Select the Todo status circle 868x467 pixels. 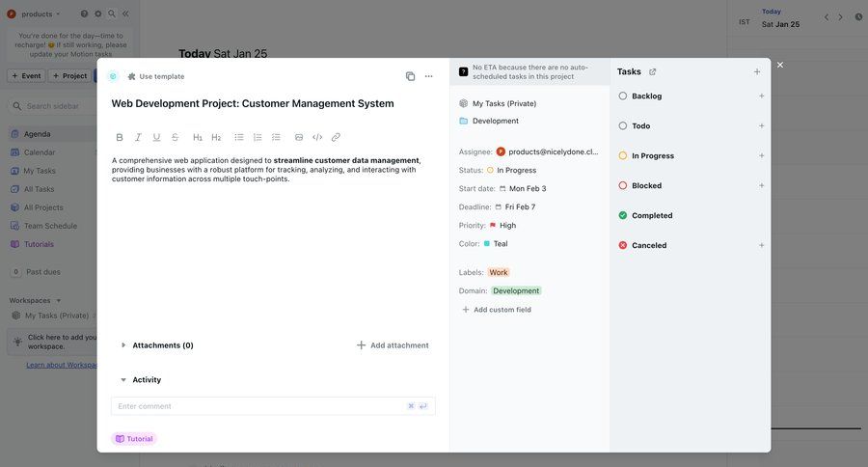click(623, 125)
